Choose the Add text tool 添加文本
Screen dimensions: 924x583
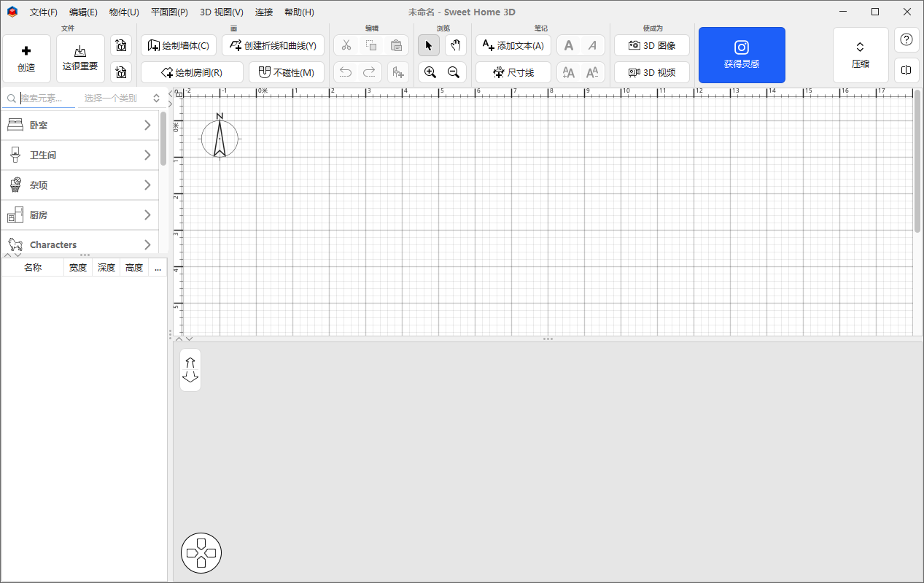[x=513, y=45]
